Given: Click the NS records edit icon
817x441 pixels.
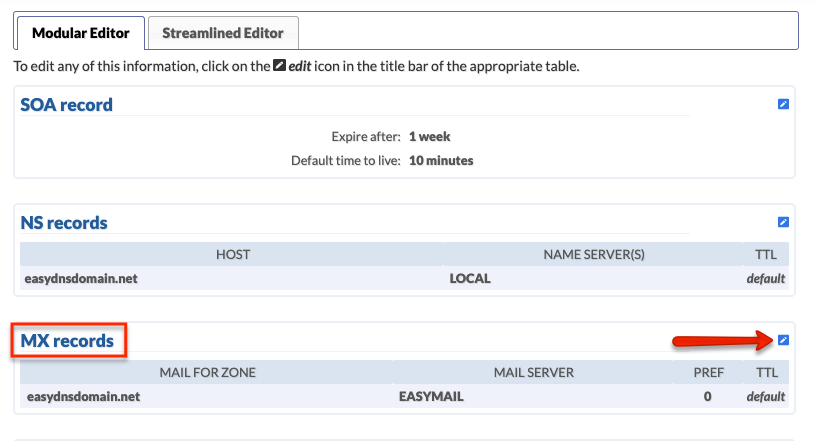Looking at the screenshot, I should coord(783,222).
